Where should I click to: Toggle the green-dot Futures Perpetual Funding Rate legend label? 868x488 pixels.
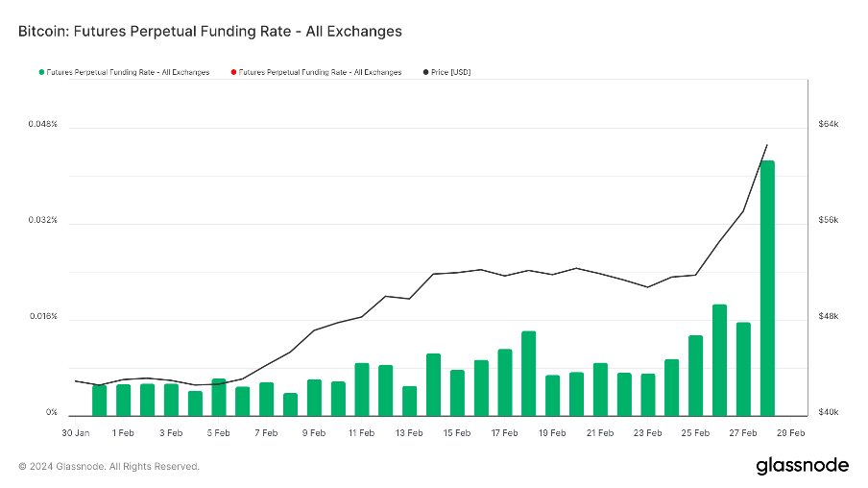128,72
